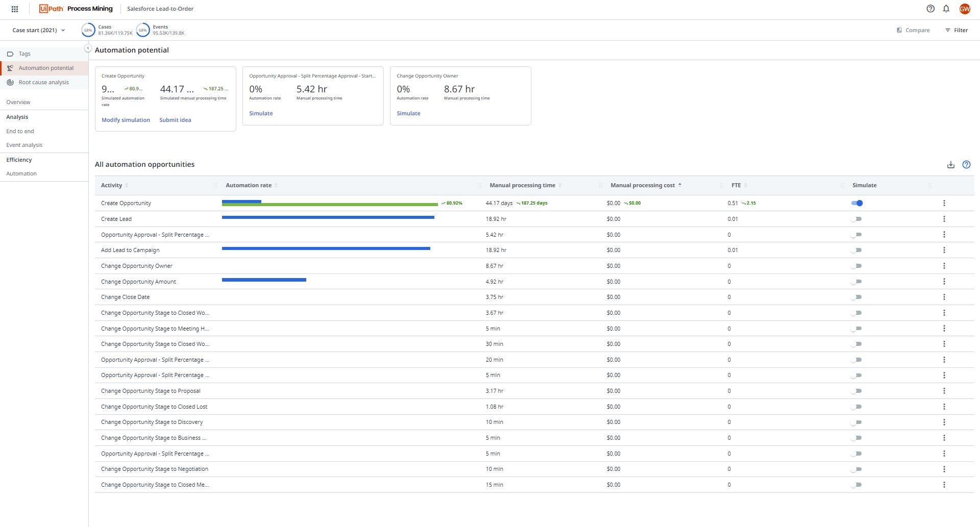Click Modify simulation link
980x527 pixels.
(126, 120)
